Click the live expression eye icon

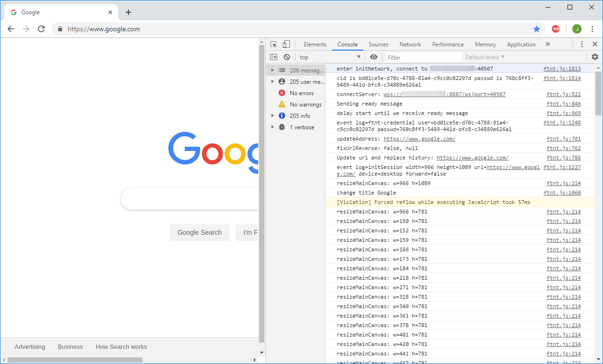pyautogui.click(x=374, y=57)
